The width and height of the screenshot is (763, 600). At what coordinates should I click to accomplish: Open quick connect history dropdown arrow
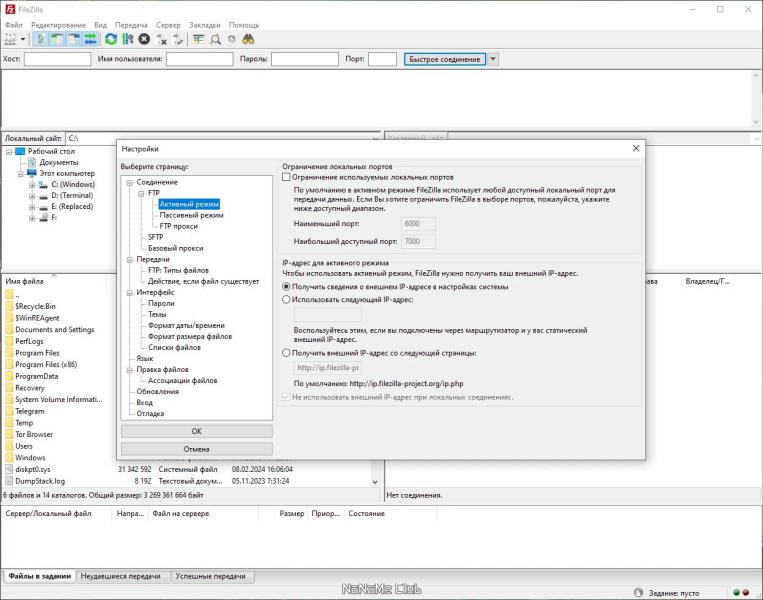pos(493,59)
